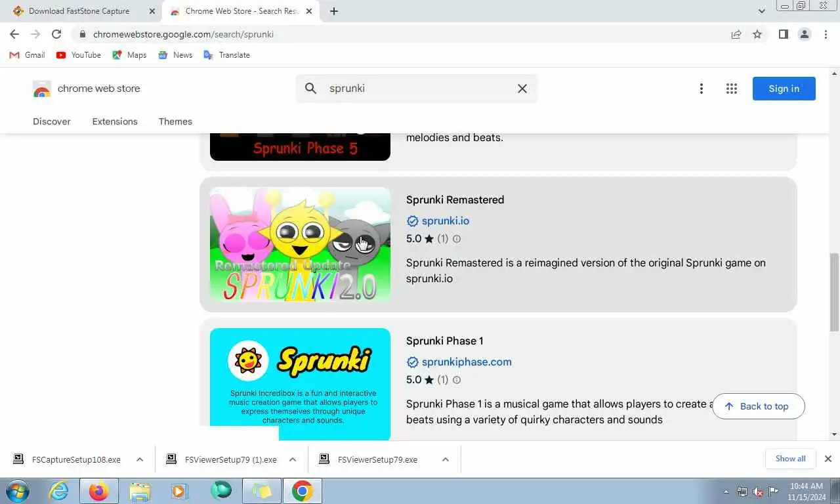
Task: Open the Sprunki Phase 5 thumbnail
Action: (x=300, y=147)
